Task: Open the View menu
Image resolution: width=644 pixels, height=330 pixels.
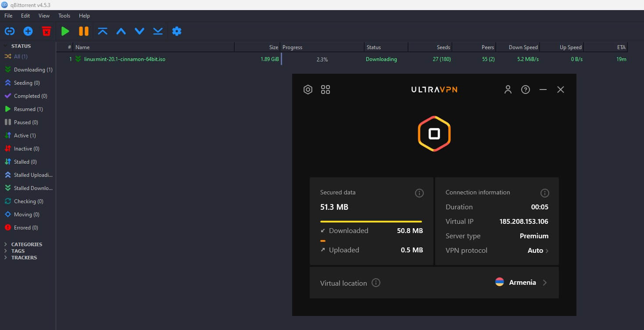Action: pos(44,15)
